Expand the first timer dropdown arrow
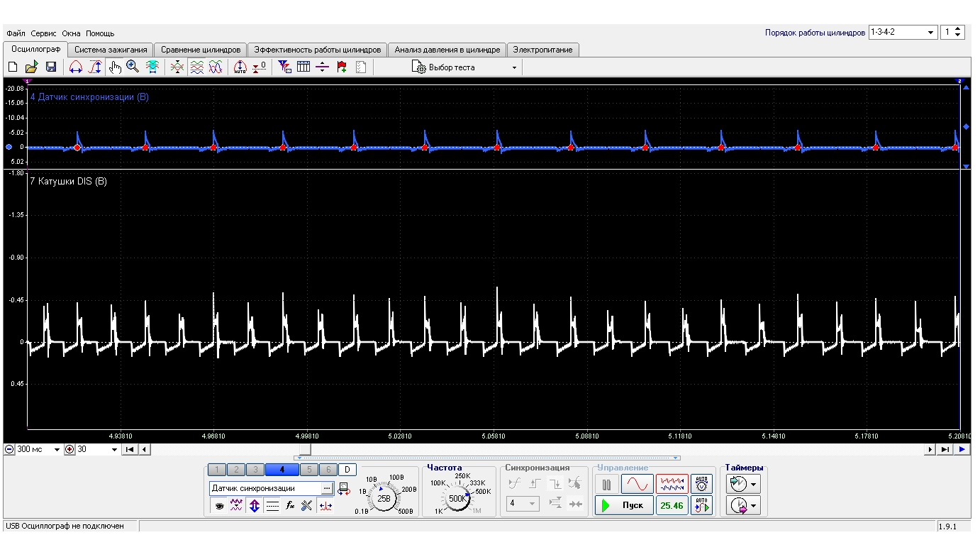The width and height of the screenshot is (980, 535). click(x=753, y=485)
